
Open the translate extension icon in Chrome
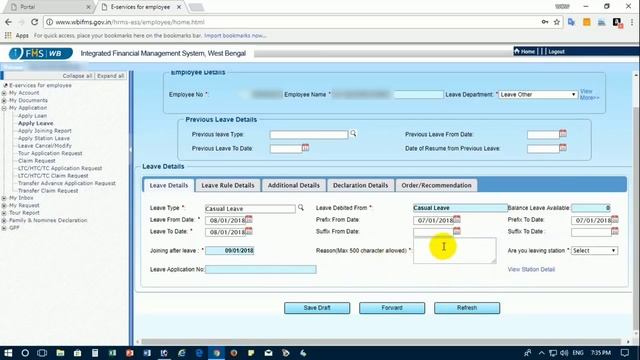pyautogui.click(x=571, y=22)
